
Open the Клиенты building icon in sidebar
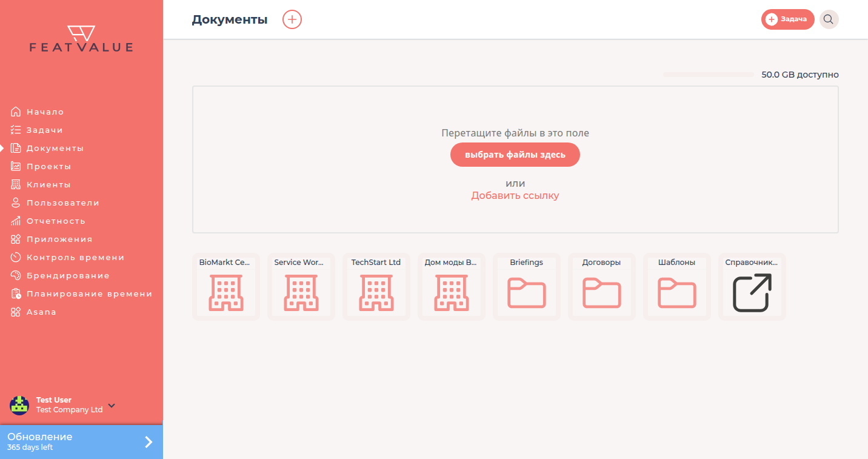point(16,184)
